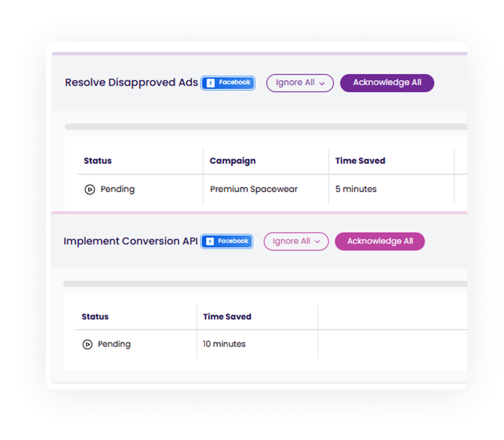Click Status header in Conversion API table
This screenshot has height=440, width=504.
coord(95,317)
